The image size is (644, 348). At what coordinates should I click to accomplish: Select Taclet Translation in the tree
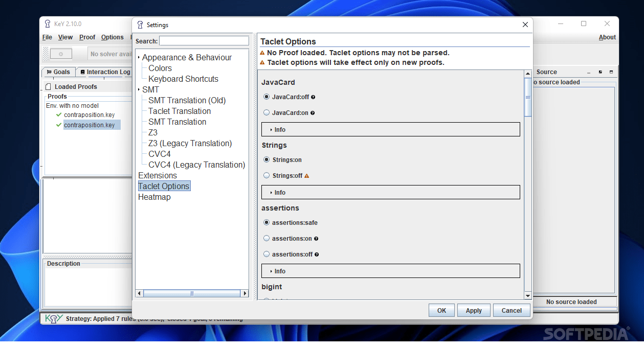180,111
